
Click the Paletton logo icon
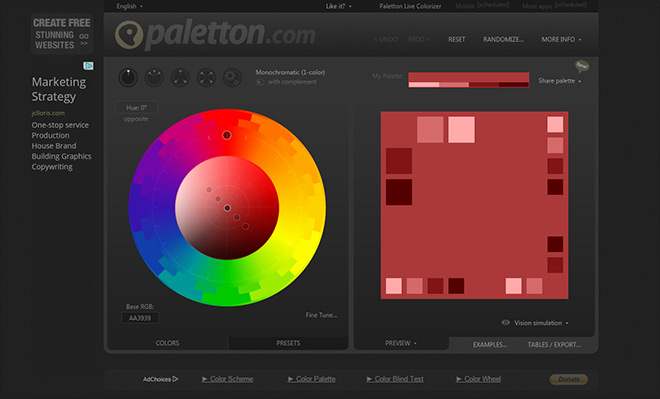click(x=129, y=35)
